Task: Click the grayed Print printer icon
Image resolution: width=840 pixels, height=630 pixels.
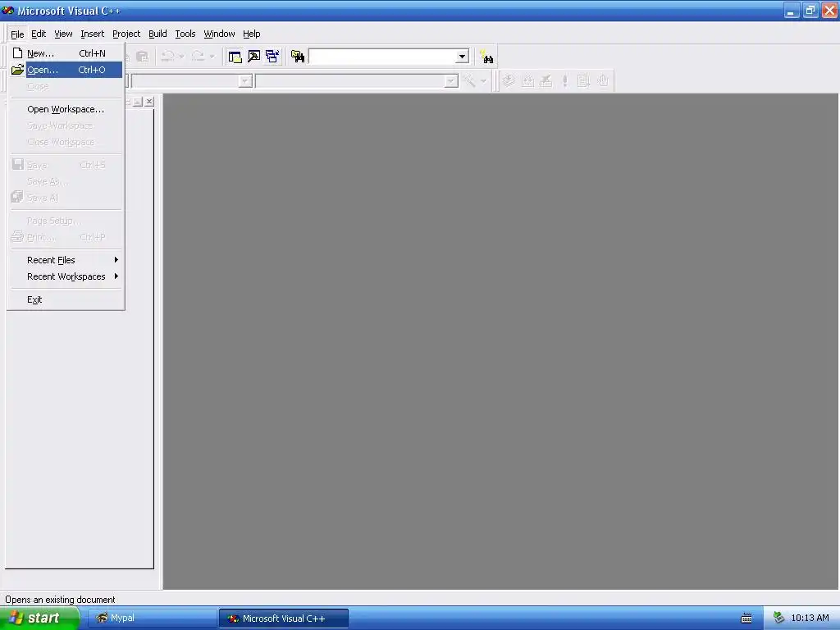Action: [18, 236]
